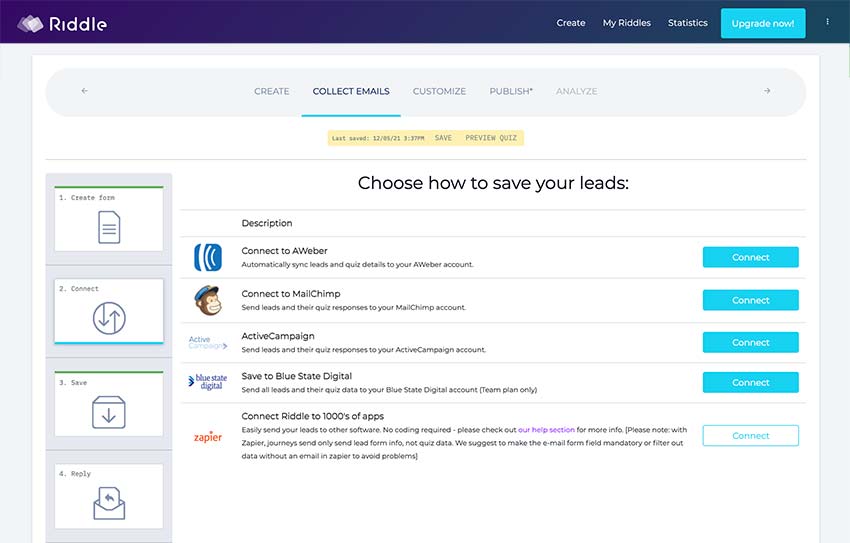The image size is (850, 543).
Task: Click the ActiveCampaign logo
Action: [x=208, y=342]
